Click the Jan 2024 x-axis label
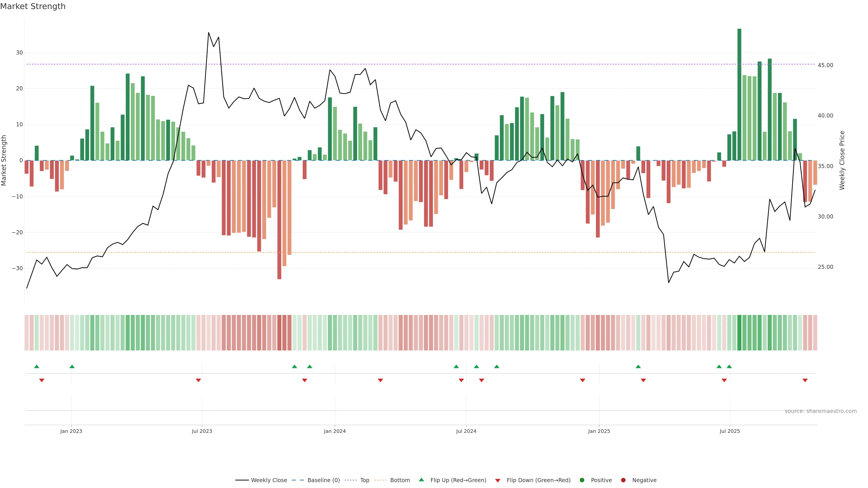The image size is (868, 488). [x=335, y=431]
